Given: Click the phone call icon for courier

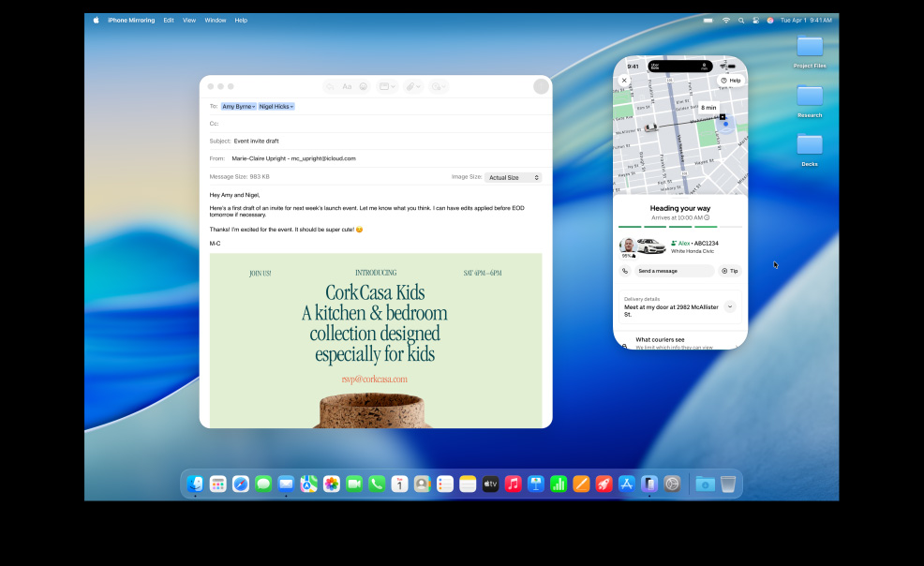Looking at the screenshot, I should click(x=625, y=271).
